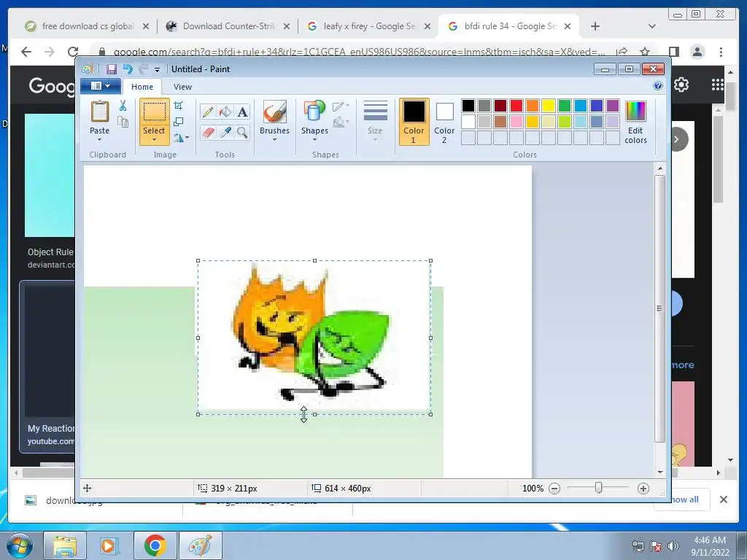Expand the Shapes gallery dropdown
747x560 pixels.
tap(314, 139)
